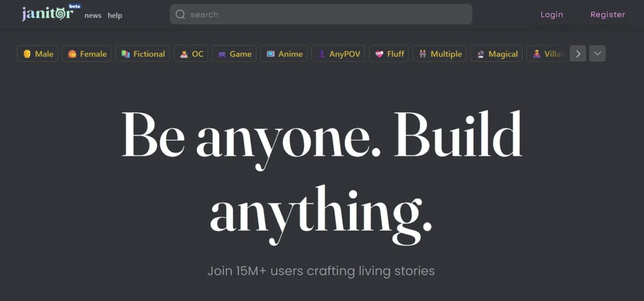
Task: Click the Login button
Action: 552,14
